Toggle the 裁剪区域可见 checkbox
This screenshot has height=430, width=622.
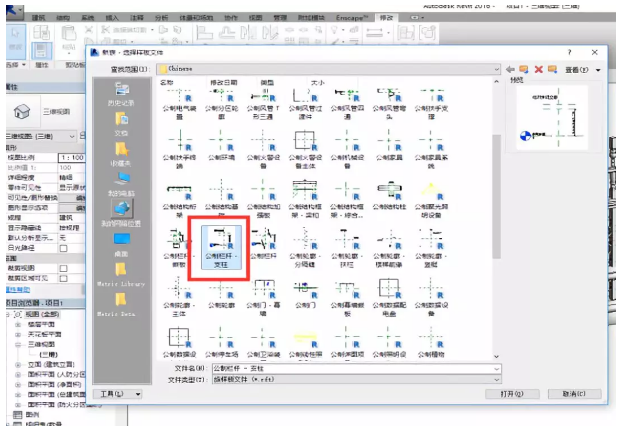point(63,278)
